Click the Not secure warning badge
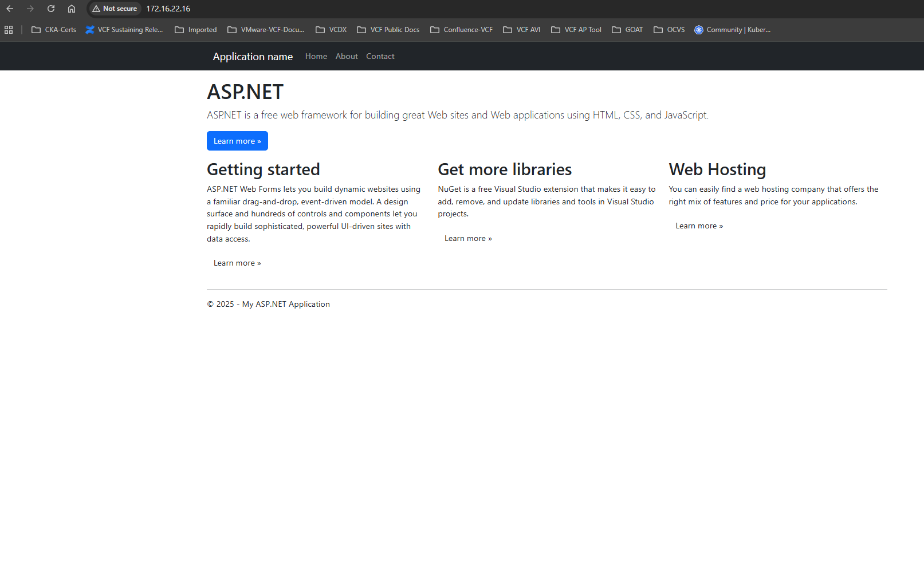The image size is (924, 561). point(115,9)
